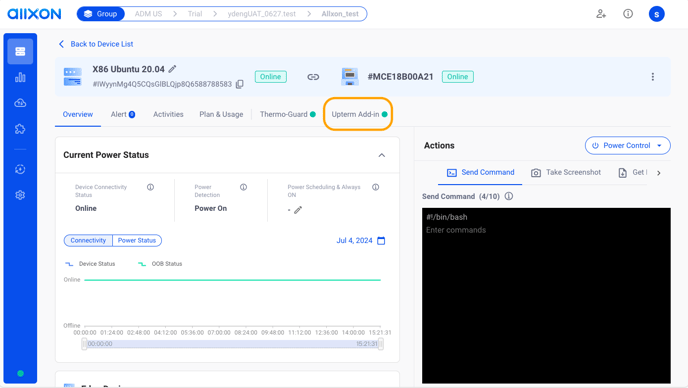The width and height of the screenshot is (688, 388).
Task: Click the Allxon logo
Action: [x=34, y=14]
